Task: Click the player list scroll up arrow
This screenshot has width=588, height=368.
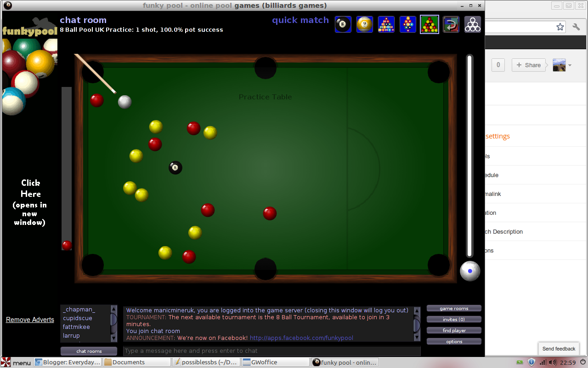Action: click(x=114, y=310)
